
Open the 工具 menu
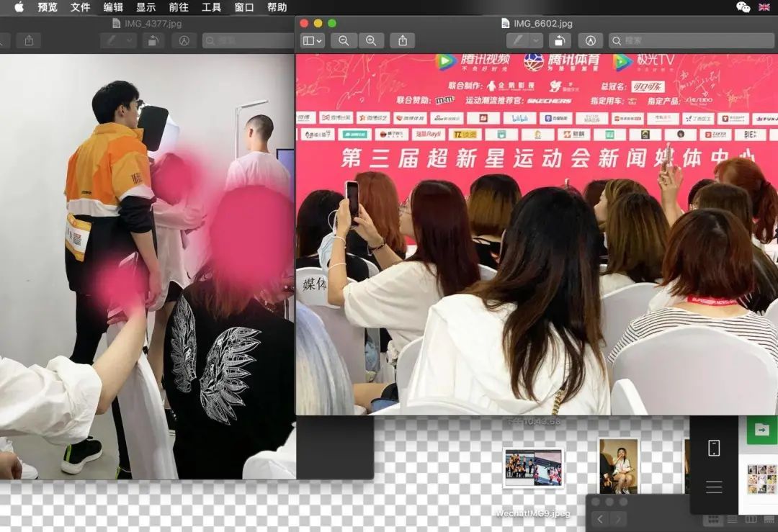(x=211, y=7)
